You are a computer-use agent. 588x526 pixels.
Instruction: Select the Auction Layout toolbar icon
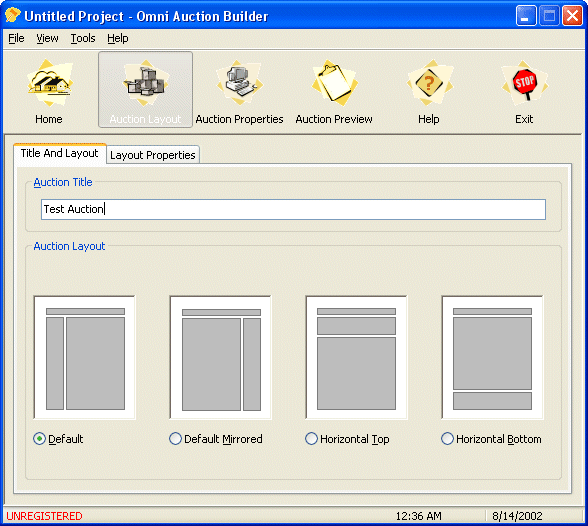point(146,90)
